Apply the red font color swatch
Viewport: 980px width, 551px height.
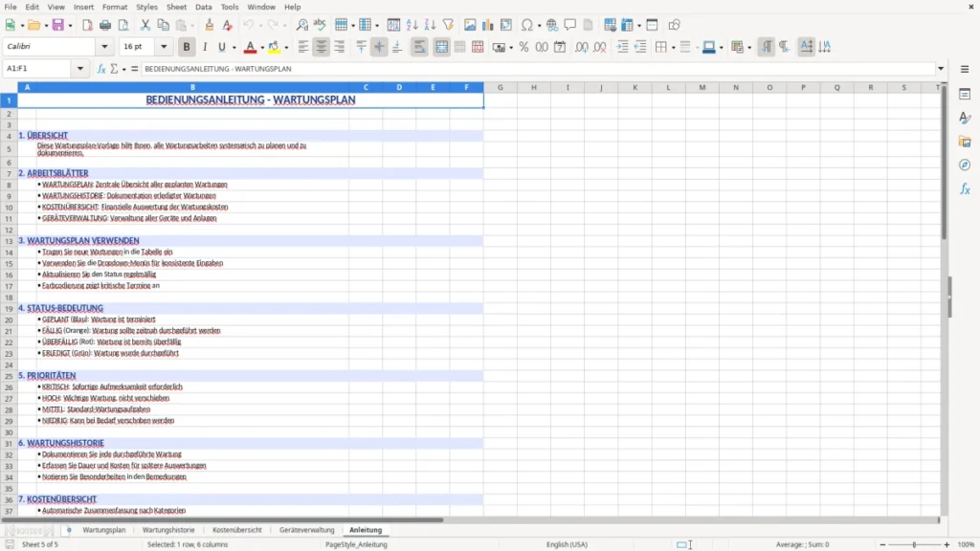pos(250,47)
